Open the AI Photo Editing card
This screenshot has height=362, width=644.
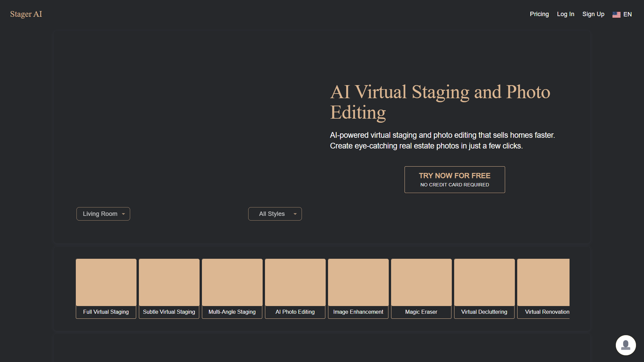coord(295,289)
